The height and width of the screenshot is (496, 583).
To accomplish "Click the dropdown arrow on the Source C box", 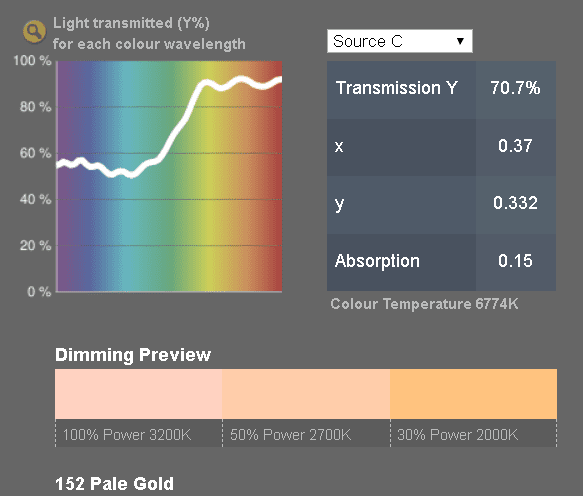I will [x=460, y=41].
